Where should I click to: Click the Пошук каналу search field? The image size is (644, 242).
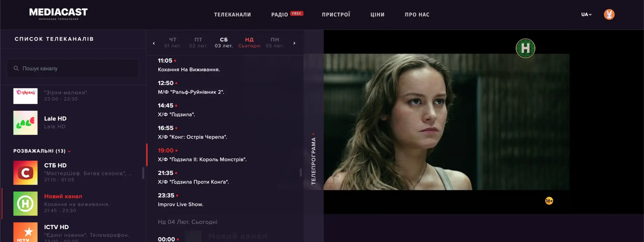(73, 68)
